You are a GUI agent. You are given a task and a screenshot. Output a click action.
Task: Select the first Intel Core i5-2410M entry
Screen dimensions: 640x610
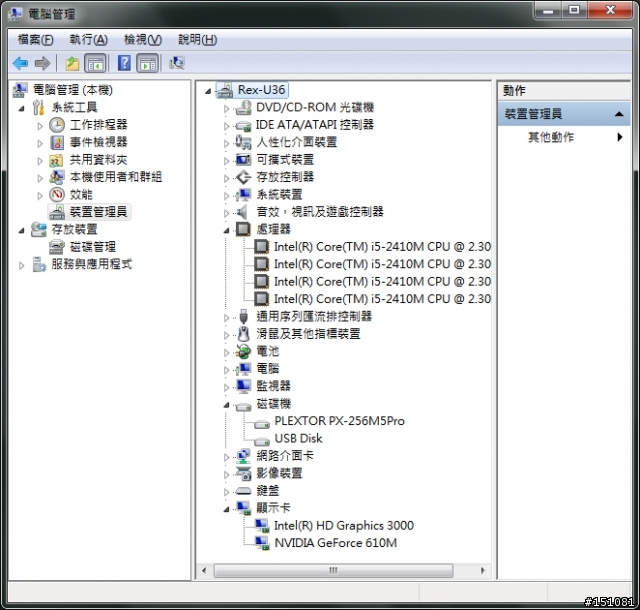pyautogui.click(x=382, y=247)
